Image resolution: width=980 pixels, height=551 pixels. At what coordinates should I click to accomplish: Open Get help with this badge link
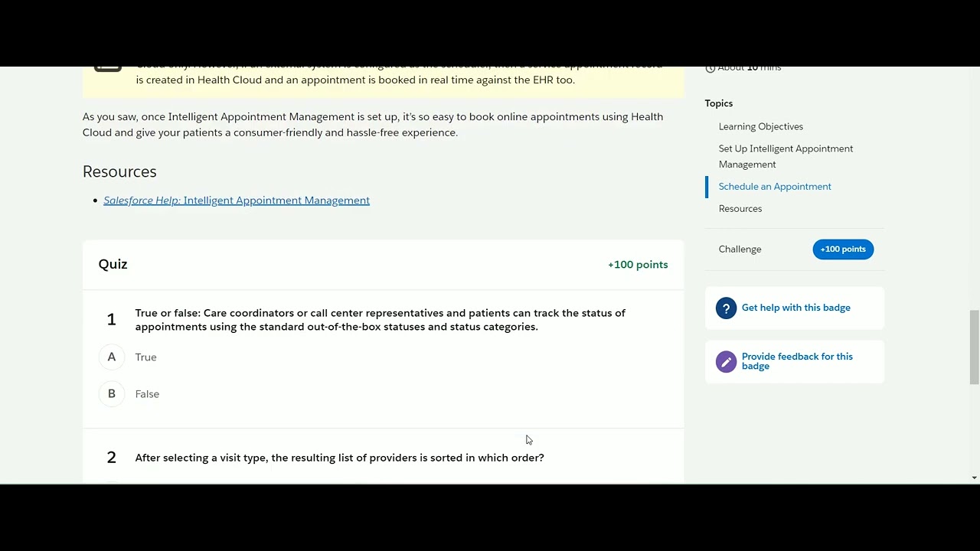[795, 308]
